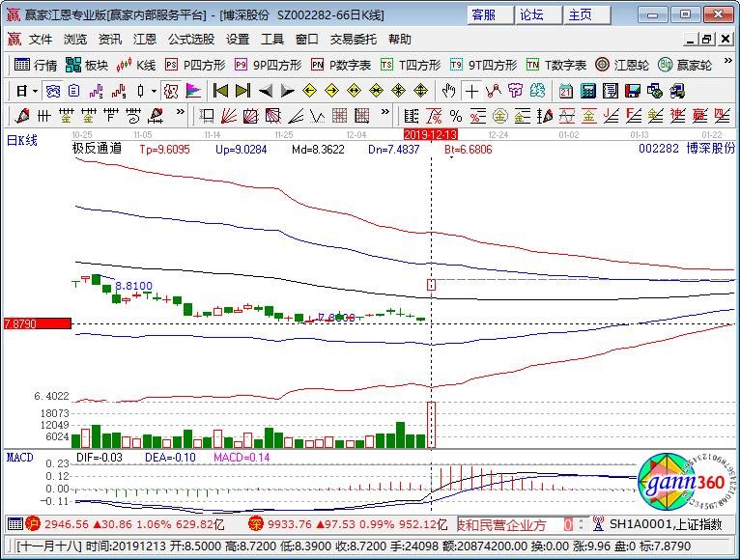Toggle the crosshair cursor tool
The image size is (740, 560).
[x=471, y=91]
